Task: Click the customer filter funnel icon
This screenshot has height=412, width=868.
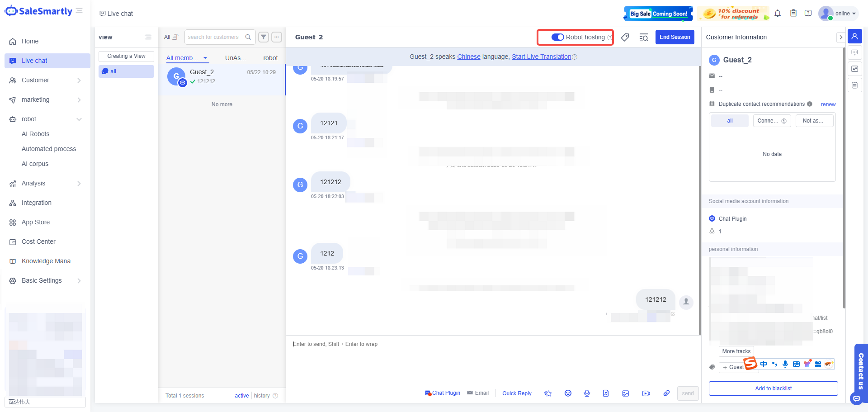Action: pyautogui.click(x=264, y=37)
